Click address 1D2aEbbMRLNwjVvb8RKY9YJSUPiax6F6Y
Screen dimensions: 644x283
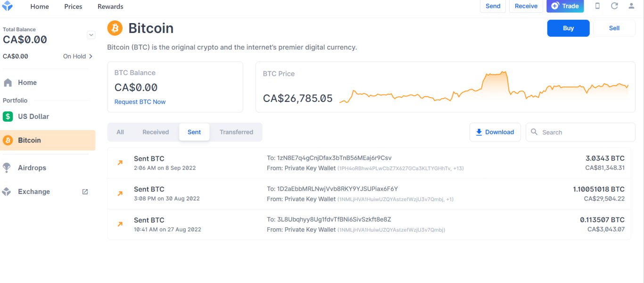(x=339, y=189)
